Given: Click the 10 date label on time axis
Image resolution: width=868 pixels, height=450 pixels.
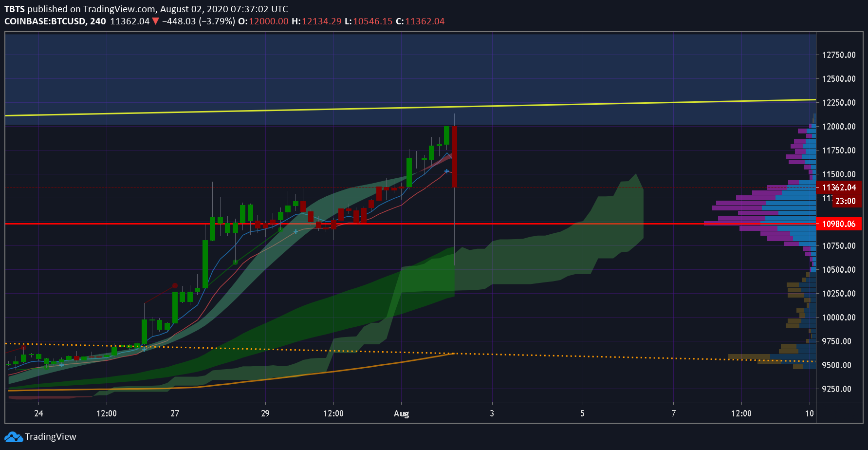Looking at the screenshot, I should (x=809, y=413).
